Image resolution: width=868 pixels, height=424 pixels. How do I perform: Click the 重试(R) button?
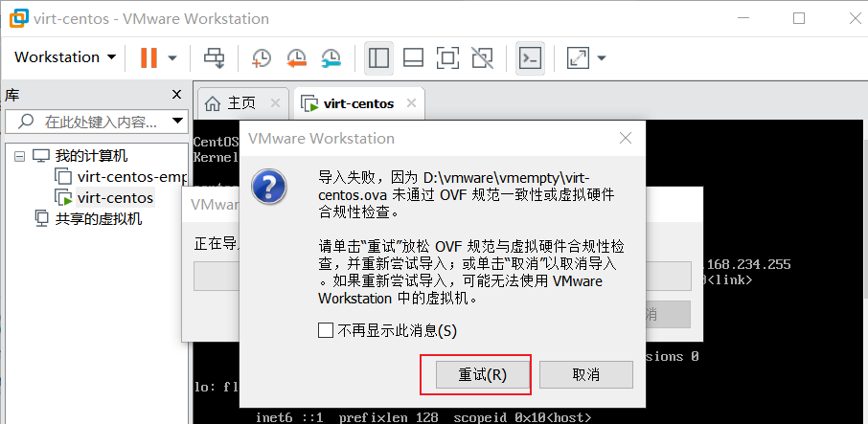[482, 374]
